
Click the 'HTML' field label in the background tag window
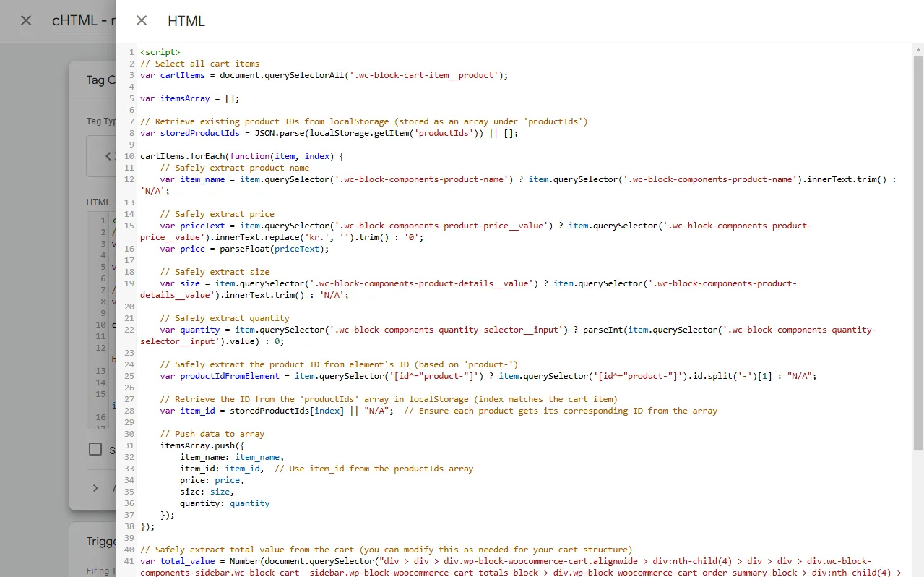(x=99, y=202)
